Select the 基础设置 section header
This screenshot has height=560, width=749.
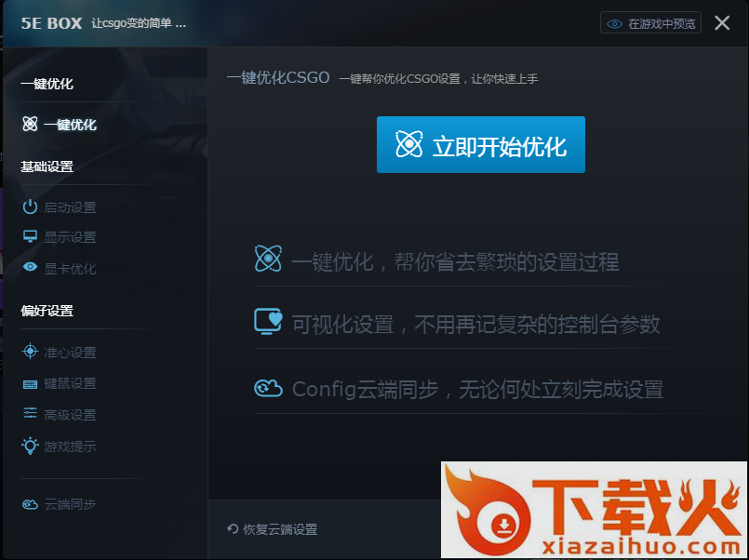(x=47, y=167)
